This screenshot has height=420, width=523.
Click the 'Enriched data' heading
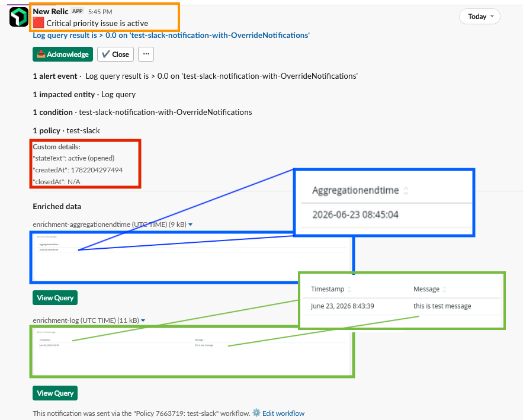click(57, 207)
